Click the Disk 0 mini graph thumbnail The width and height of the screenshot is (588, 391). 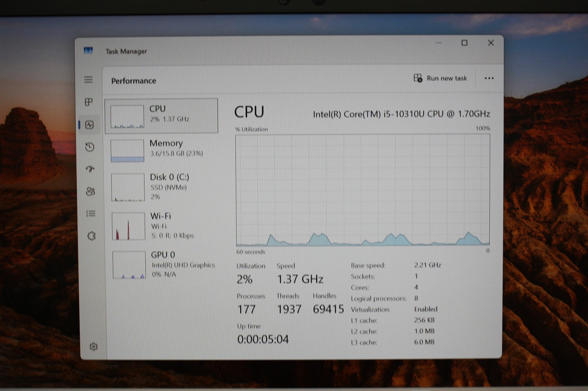pyautogui.click(x=128, y=187)
